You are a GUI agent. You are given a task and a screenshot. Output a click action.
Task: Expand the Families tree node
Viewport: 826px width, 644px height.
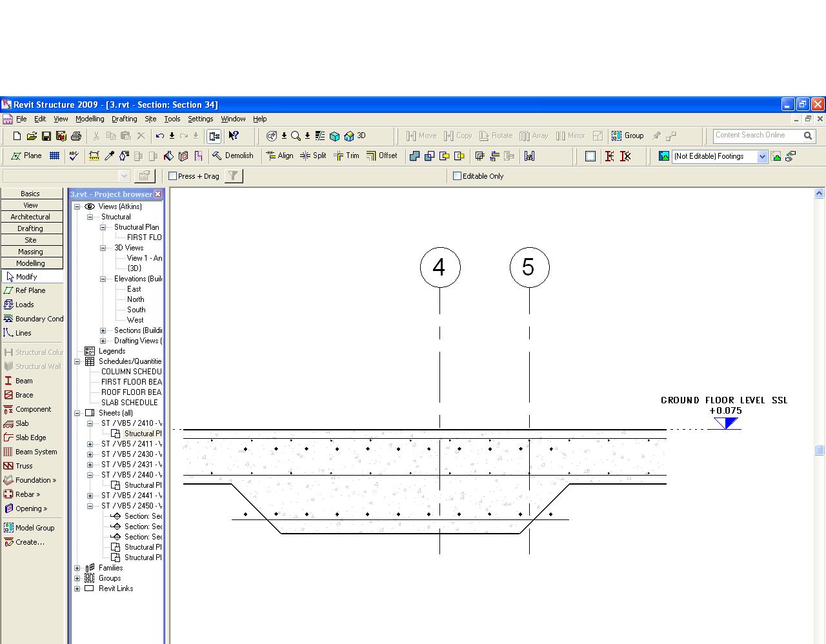(77, 569)
